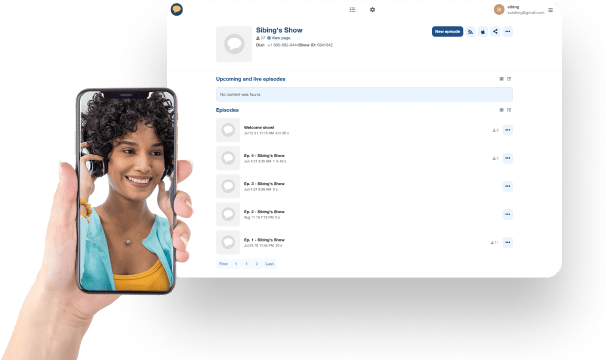Jump to Last page in pagination
The height and width of the screenshot is (360, 606).
(270, 264)
